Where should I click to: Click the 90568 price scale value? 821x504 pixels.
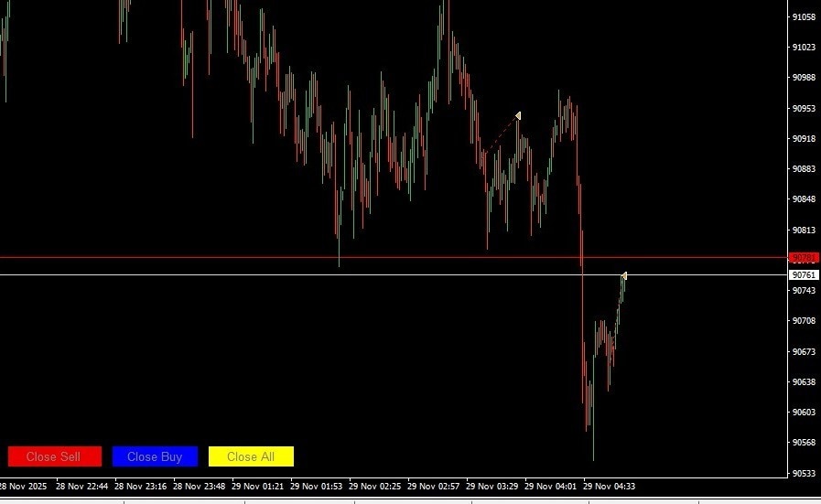pyautogui.click(x=804, y=443)
